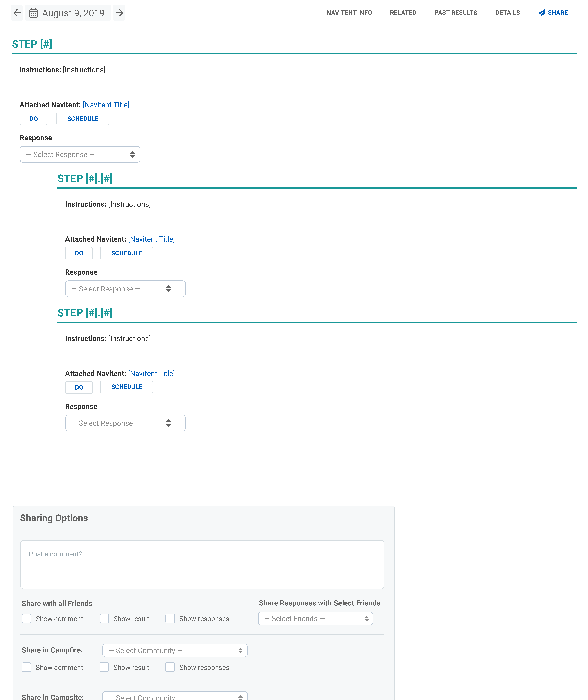Screen dimensions: 588x700
Task: Open the Select Friends dropdown
Action: point(316,619)
